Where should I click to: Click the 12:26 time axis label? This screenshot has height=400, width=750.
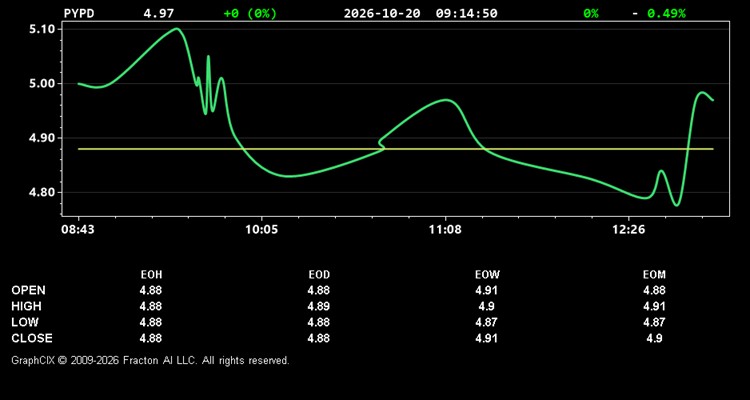tap(629, 230)
